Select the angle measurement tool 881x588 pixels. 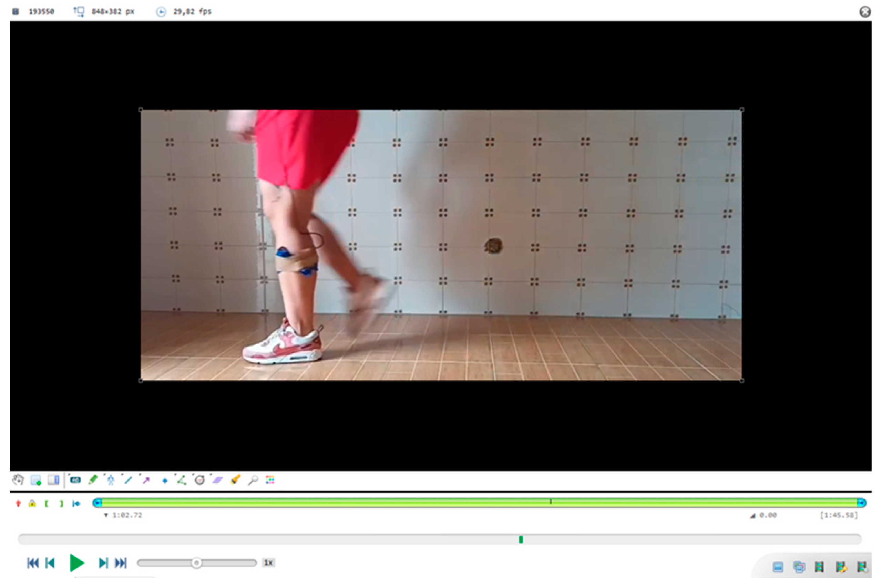tap(182, 480)
